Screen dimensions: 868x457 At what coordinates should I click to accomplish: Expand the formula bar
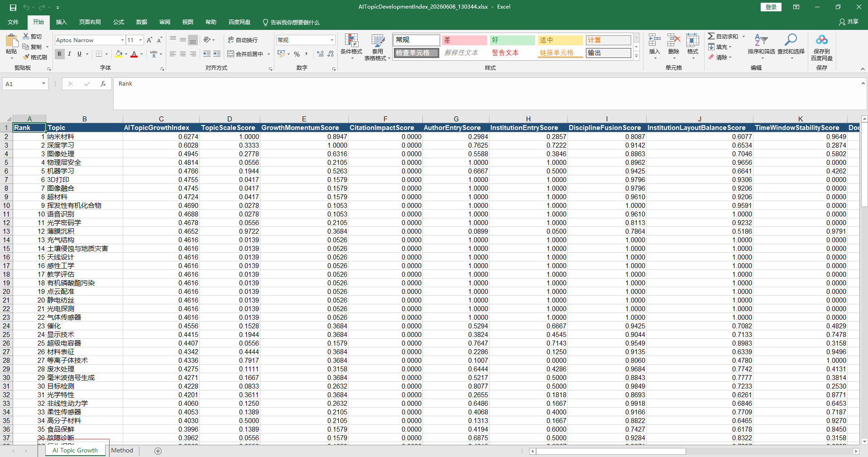(863, 84)
